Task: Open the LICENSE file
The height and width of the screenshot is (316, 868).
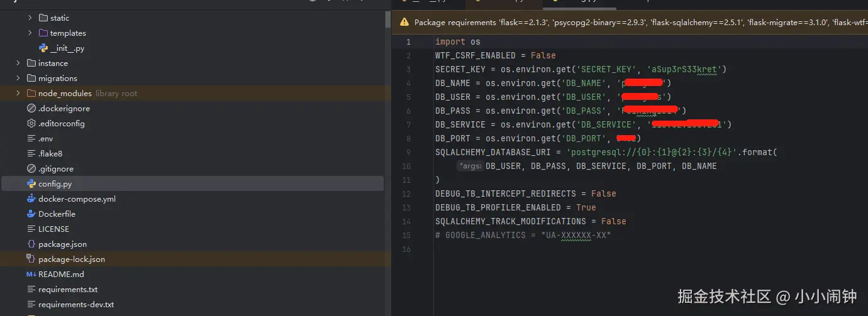Action: 53,229
